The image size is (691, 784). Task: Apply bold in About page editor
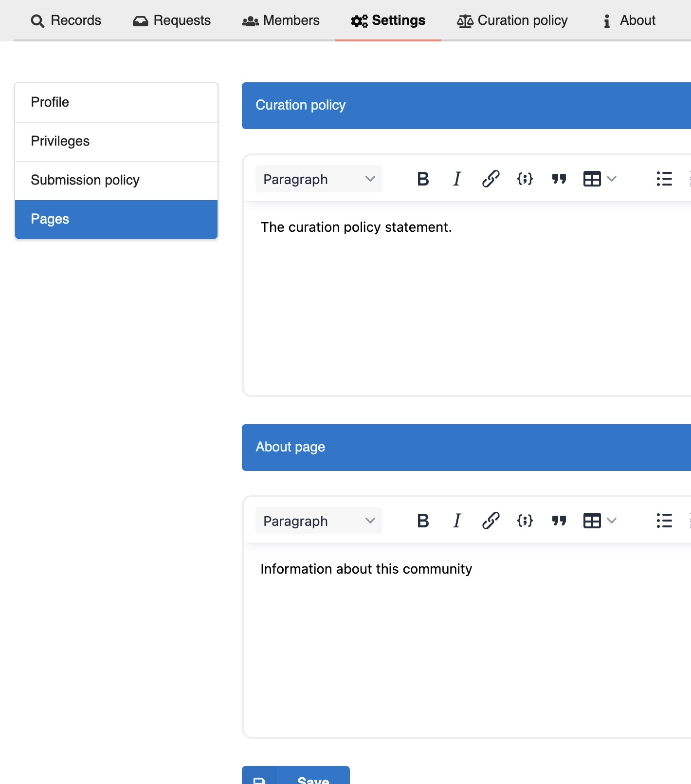pyautogui.click(x=423, y=521)
